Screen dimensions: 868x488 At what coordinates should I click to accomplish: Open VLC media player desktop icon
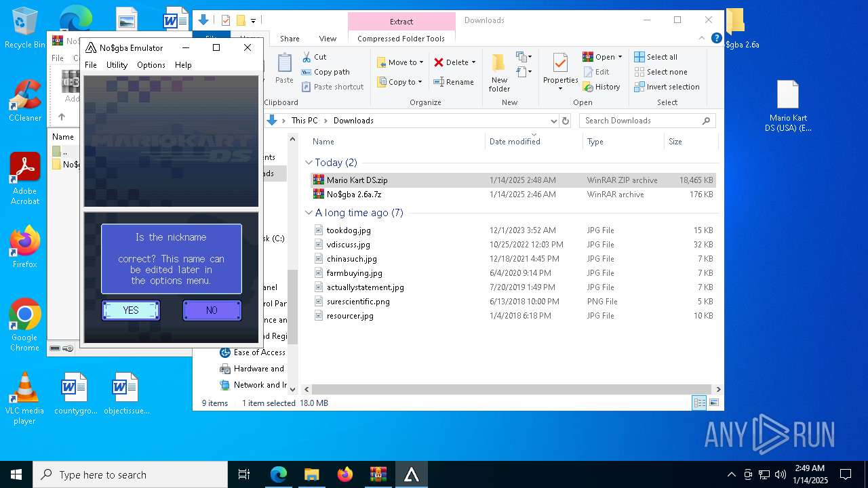(x=25, y=399)
